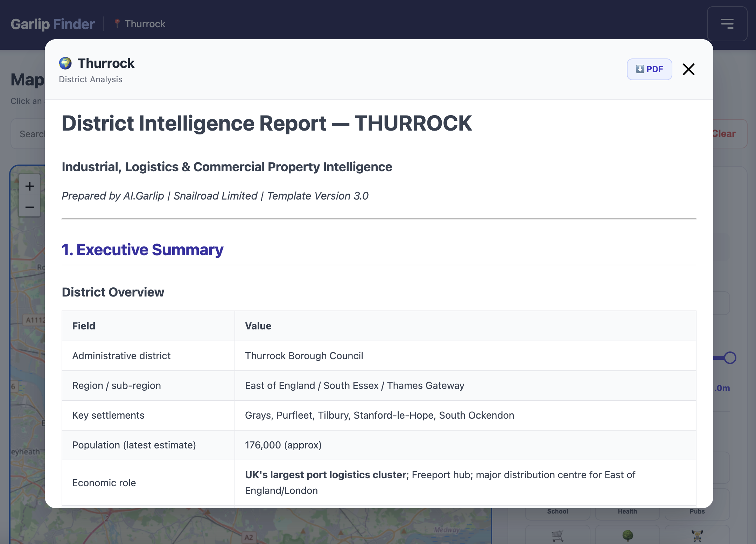Click the 'Grays, Purfleet, Tilbury' value cell
Viewport: 756px width, 544px height.
[x=465, y=415]
